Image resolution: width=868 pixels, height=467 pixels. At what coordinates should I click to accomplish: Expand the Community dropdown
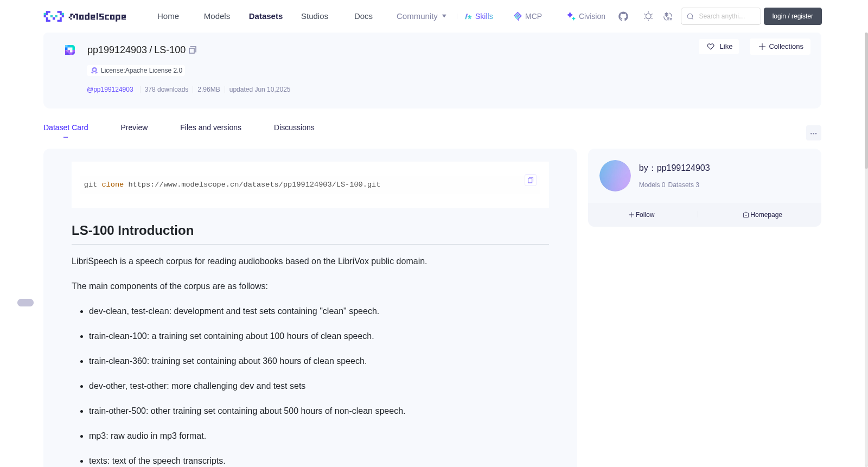click(422, 16)
